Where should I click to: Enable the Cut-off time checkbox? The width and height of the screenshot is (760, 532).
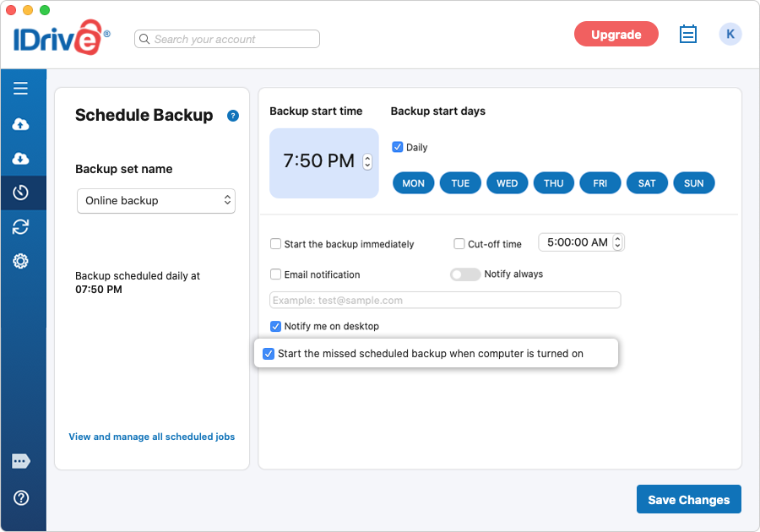[x=459, y=244]
